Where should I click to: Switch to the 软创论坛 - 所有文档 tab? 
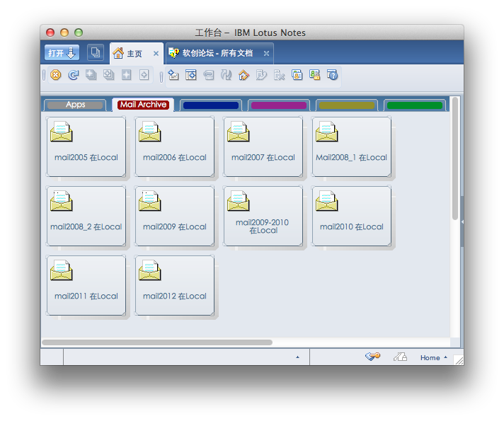[217, 53]
